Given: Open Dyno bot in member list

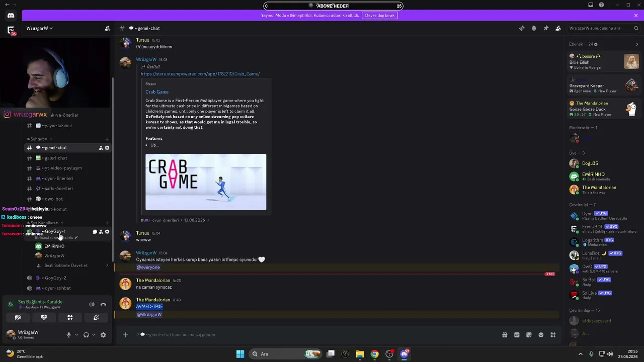Looking at the screenshot, I should pyautogui.click(x=604, y=216).
